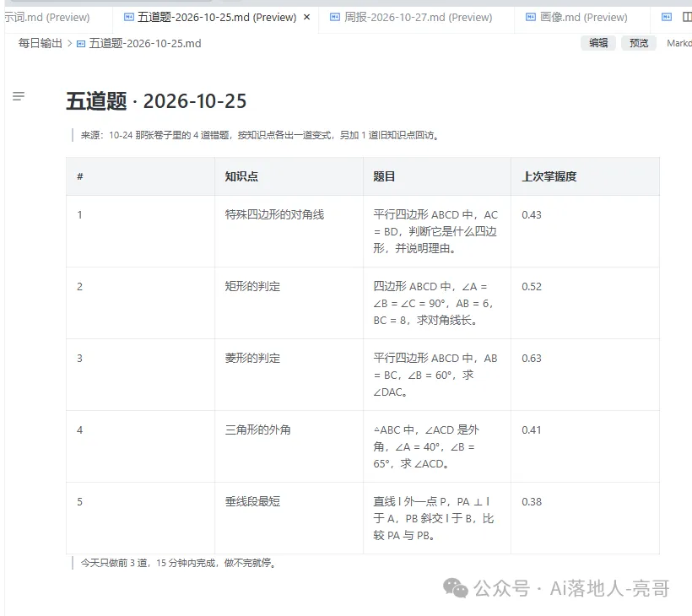Switch to 编辑 mode

coord(598,43)
